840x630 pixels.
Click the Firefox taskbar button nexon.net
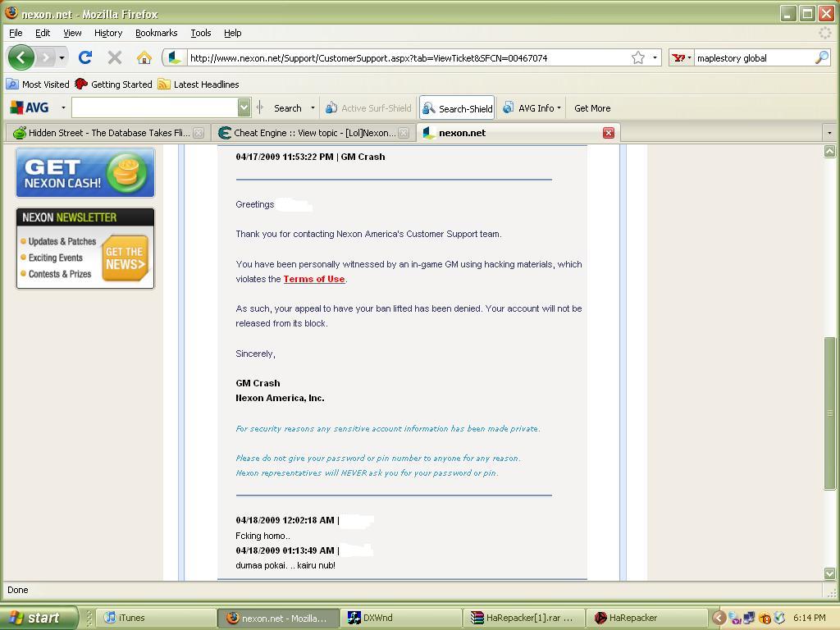(x=279, y=618)
